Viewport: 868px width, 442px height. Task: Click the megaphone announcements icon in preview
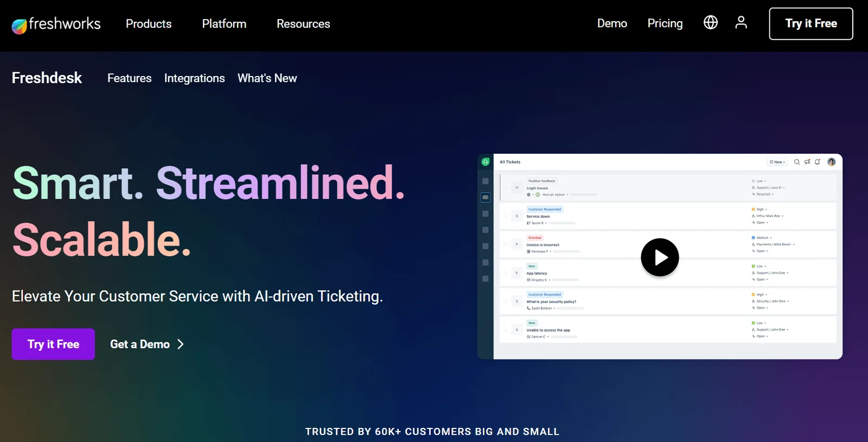tap(807, 162)
